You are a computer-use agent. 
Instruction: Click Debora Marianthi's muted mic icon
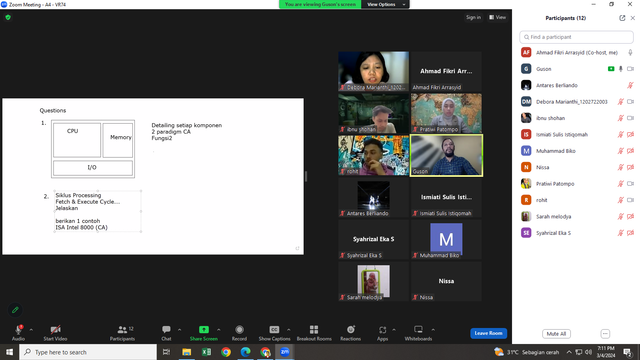pos(621,102)
